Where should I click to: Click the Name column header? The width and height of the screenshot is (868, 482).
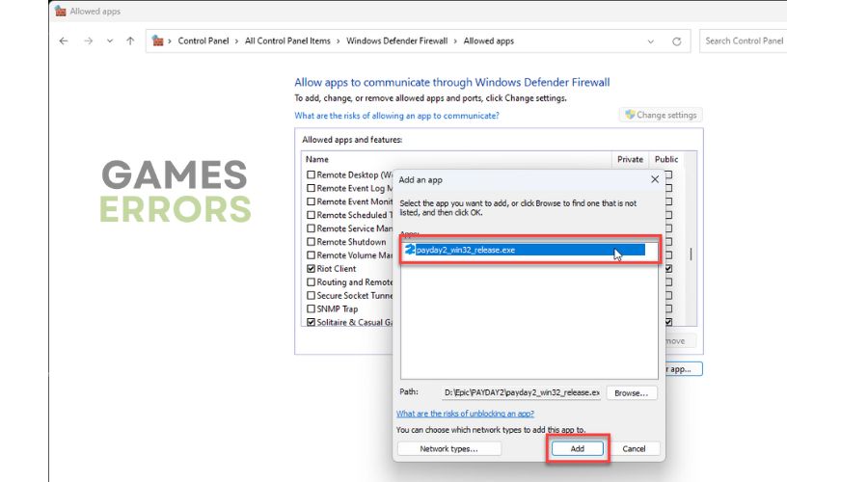tap(317, 159)
